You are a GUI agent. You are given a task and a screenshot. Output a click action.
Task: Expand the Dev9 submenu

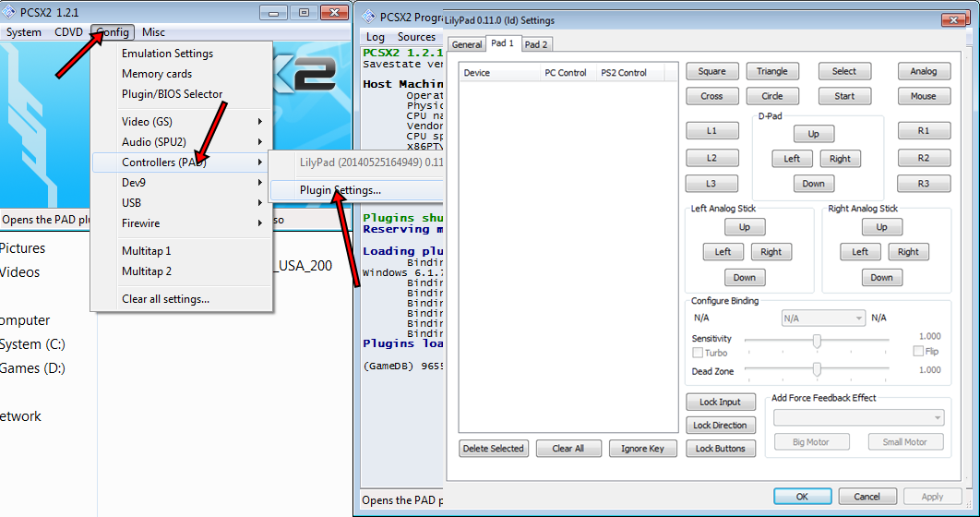coord(182,183)
